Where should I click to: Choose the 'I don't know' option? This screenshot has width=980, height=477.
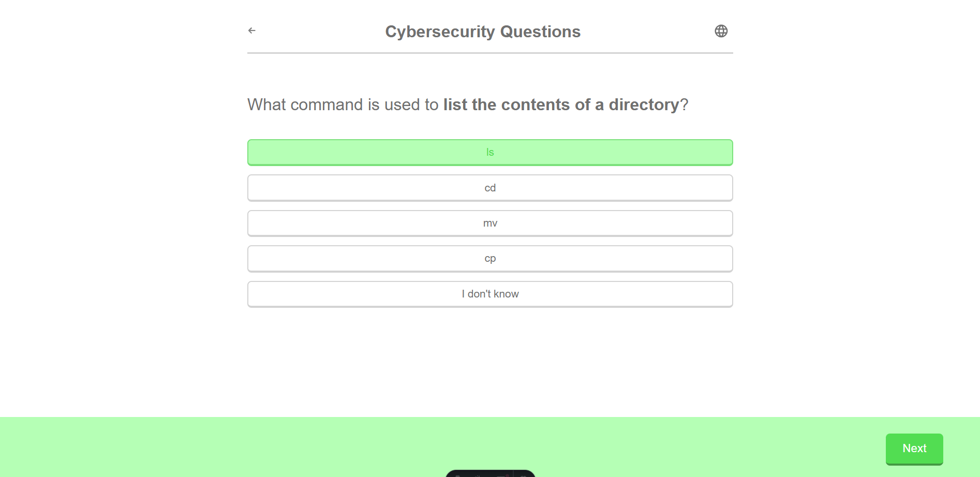pos(490,294)
